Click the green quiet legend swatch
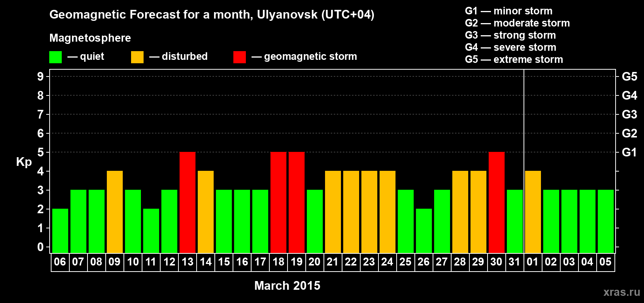 [55, 57]
